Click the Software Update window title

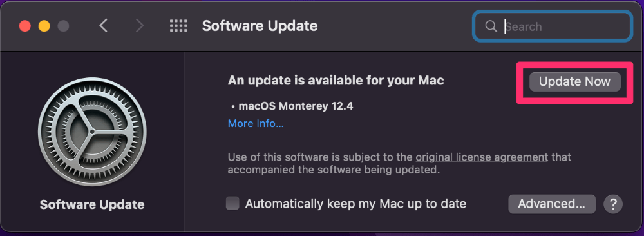tap(260, 26)
